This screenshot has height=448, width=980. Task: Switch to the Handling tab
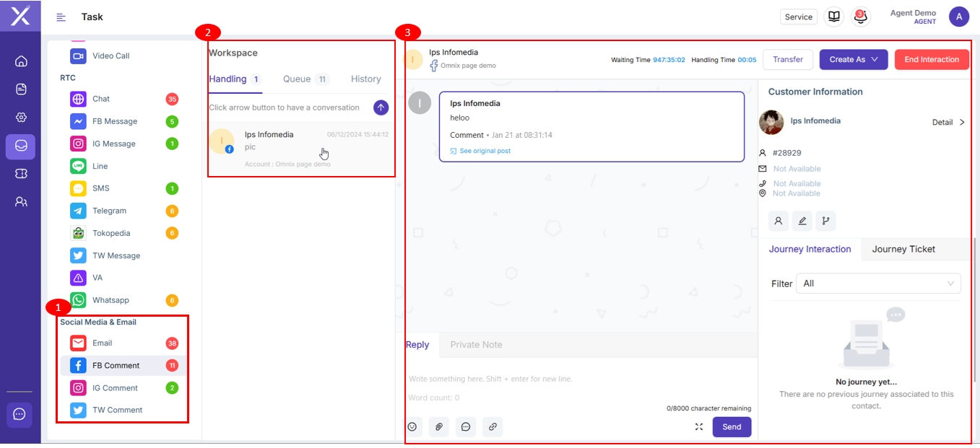coord(235,79)
